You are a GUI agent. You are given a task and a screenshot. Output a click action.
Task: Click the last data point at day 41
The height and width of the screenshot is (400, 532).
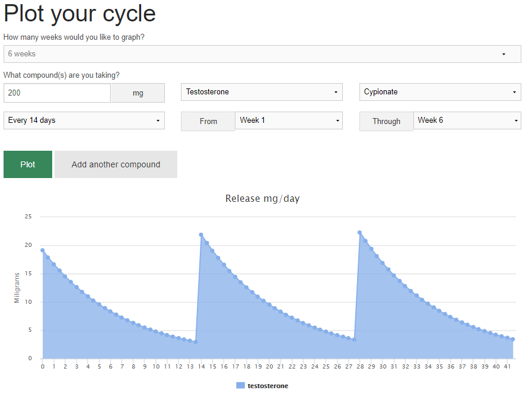(x=512, y=339)
